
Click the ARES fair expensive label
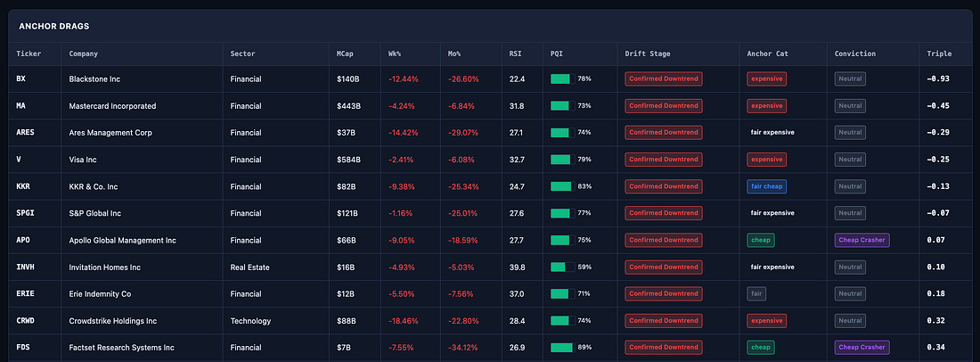coord(772,133)
